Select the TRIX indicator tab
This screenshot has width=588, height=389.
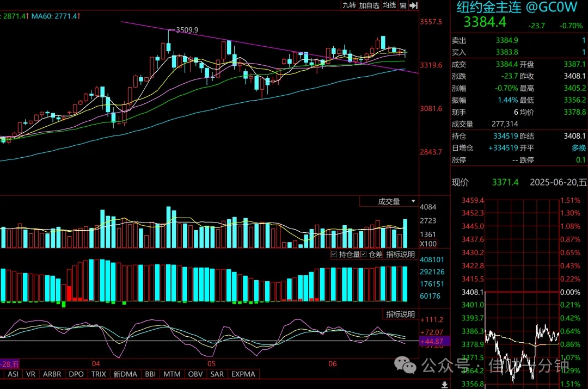[x=99, y=374]
